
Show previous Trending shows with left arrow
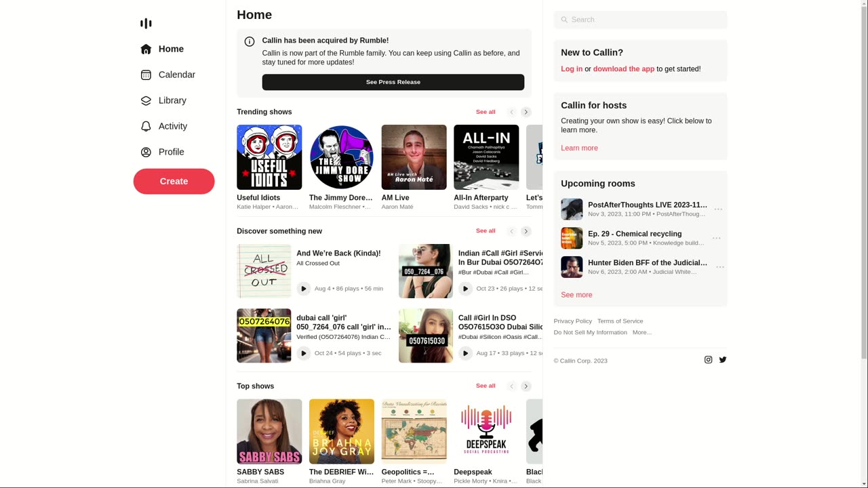(512, 112)
